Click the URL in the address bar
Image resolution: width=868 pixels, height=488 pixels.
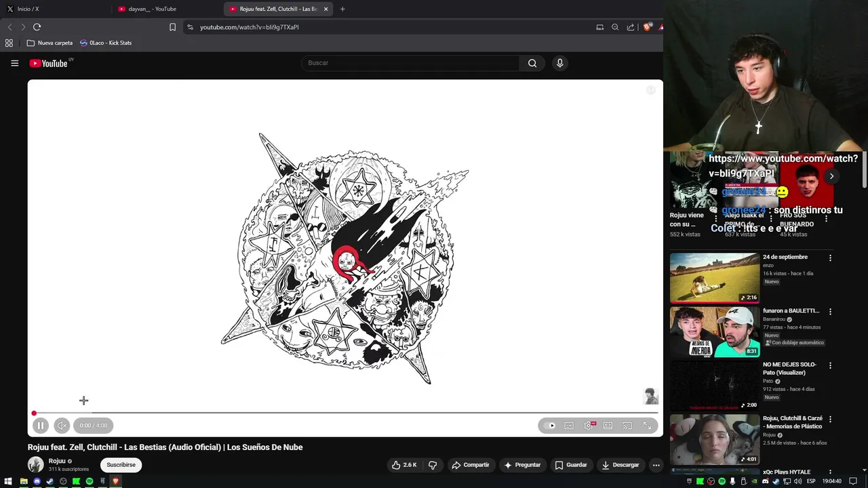pyautogui.click(x=249, y=27)
